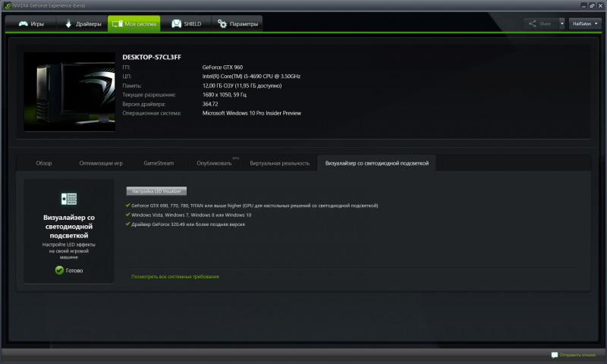Click Microsoft Windows 10 Pro Insider Preview text
The height and width of the screenshot is (364, 607).
pos(252,113)
